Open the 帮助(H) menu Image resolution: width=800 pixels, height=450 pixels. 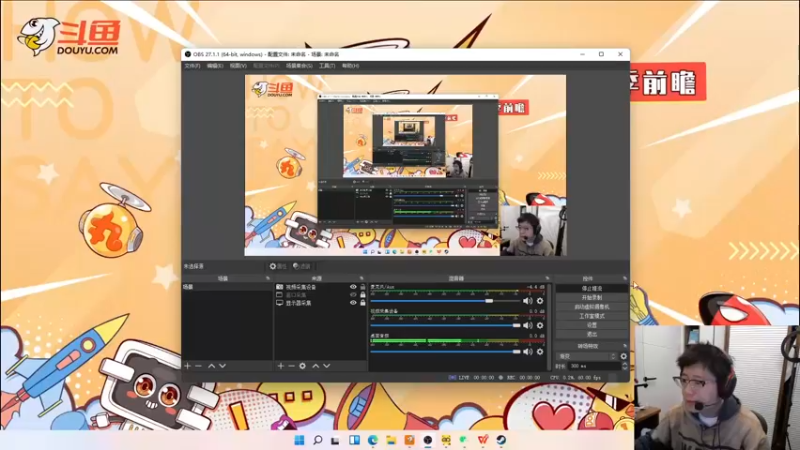point(351,66)
